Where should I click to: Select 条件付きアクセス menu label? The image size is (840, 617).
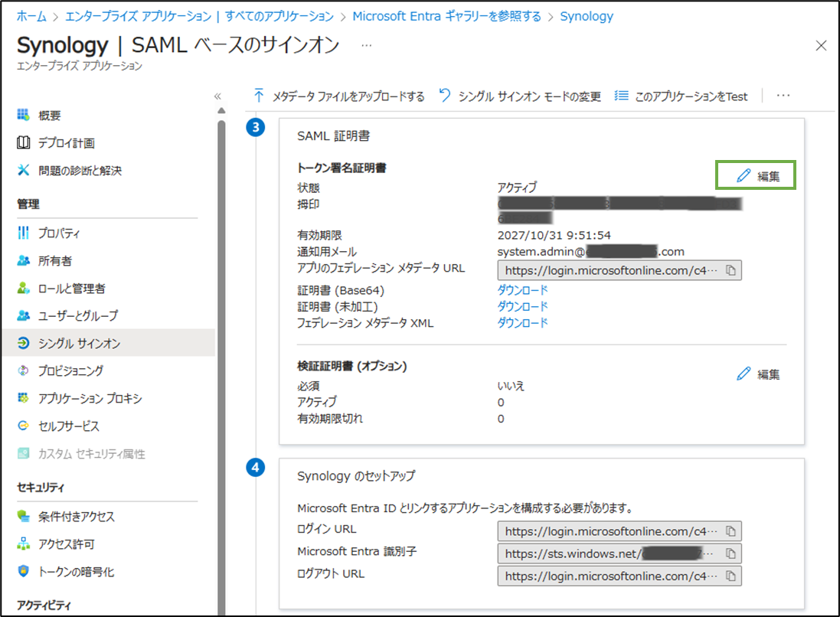click(x=76, y=517)
